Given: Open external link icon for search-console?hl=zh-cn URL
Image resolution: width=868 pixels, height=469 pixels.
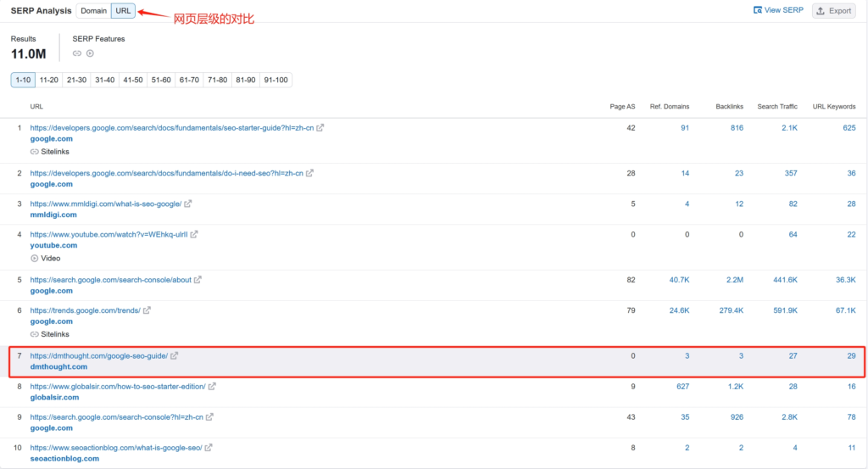Looking at the screenshot, I should coord(209,417).
